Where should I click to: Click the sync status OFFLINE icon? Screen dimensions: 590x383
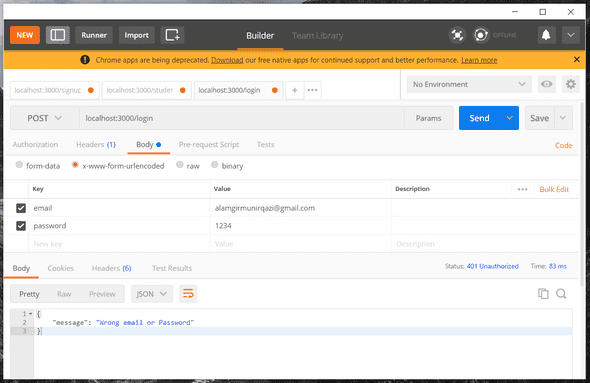tap(481, 35)
